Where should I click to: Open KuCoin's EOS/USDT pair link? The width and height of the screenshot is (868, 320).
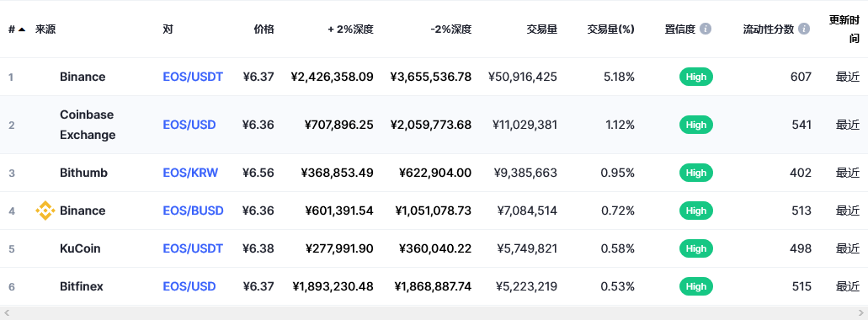(193, 248)
